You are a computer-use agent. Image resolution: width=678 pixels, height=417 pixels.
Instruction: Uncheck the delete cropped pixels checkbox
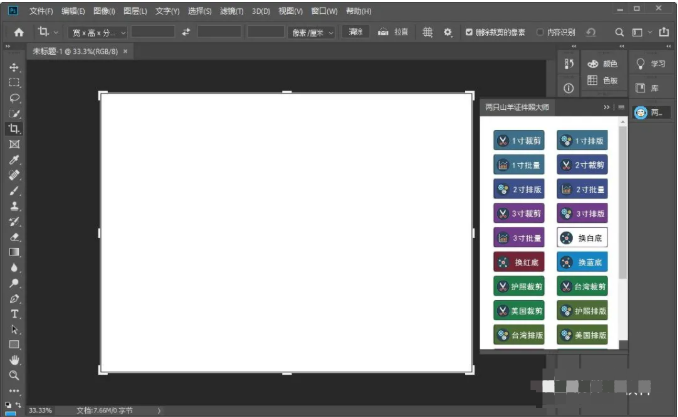(469, 32)
